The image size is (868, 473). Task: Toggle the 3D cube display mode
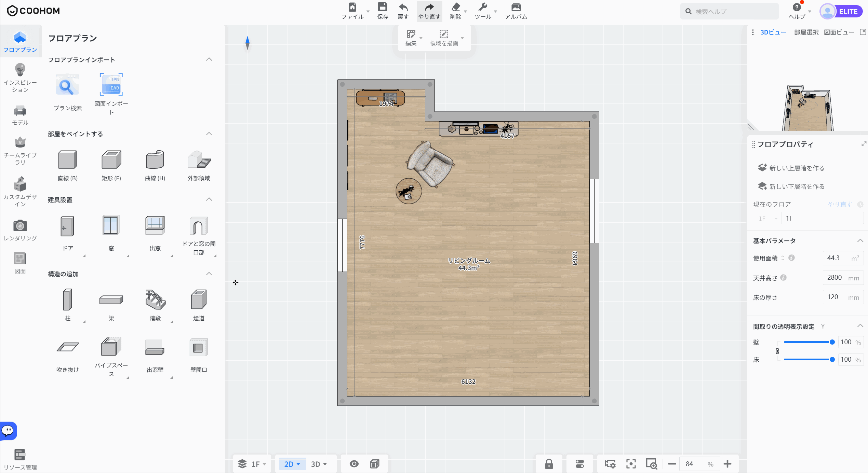click(375, 464)
